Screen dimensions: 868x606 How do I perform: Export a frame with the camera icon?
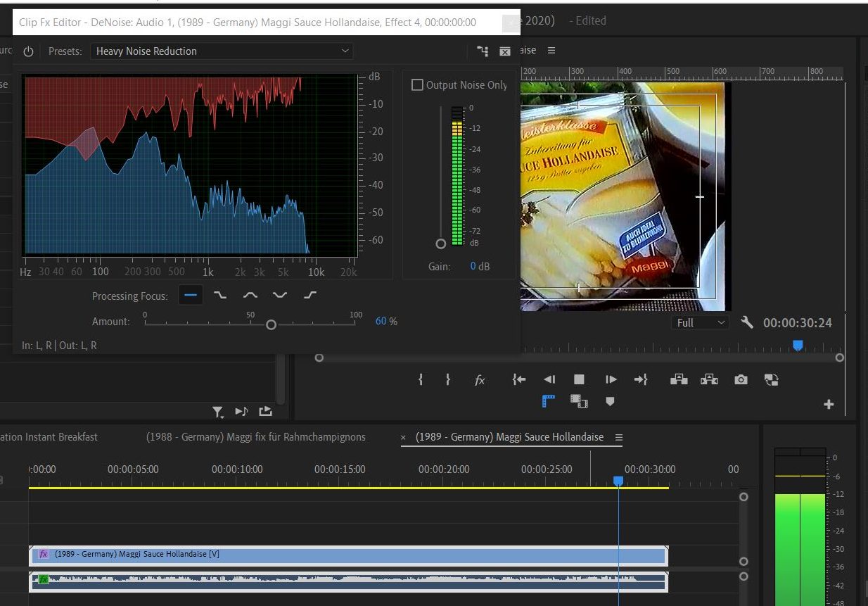[x=741, y=379]
